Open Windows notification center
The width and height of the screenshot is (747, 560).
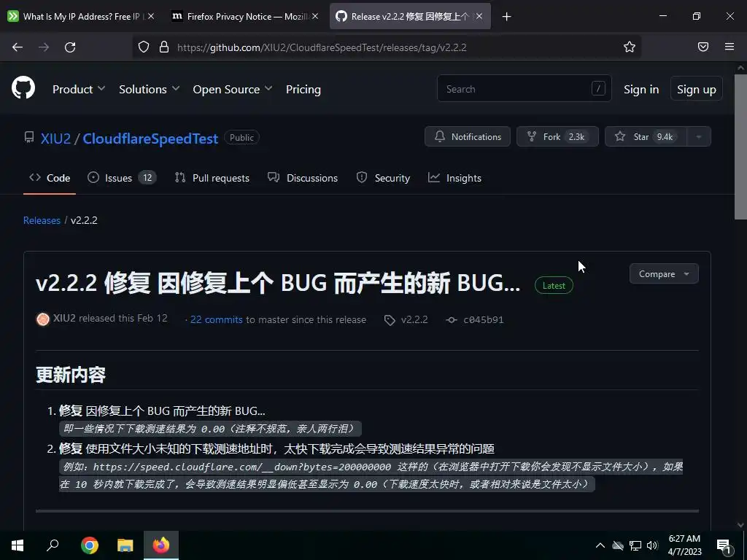pyautogui.click(x=724, y=545)
